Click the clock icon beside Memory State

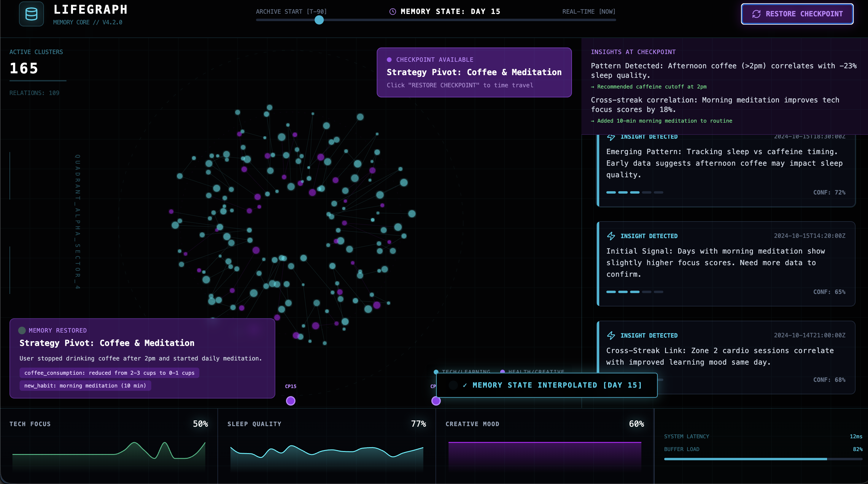(392, 12)
